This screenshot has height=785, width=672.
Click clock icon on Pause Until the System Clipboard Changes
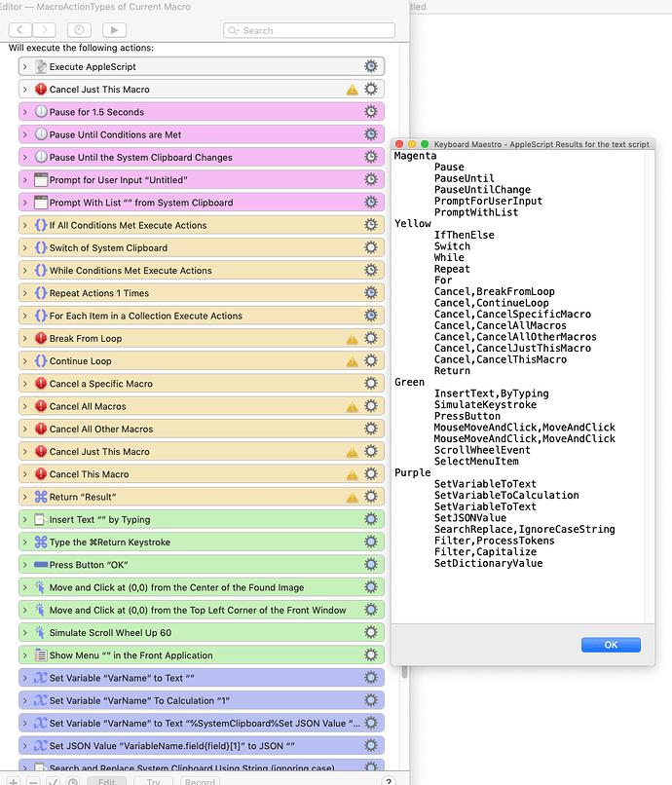pyautogui.click(x=41, y=157)
